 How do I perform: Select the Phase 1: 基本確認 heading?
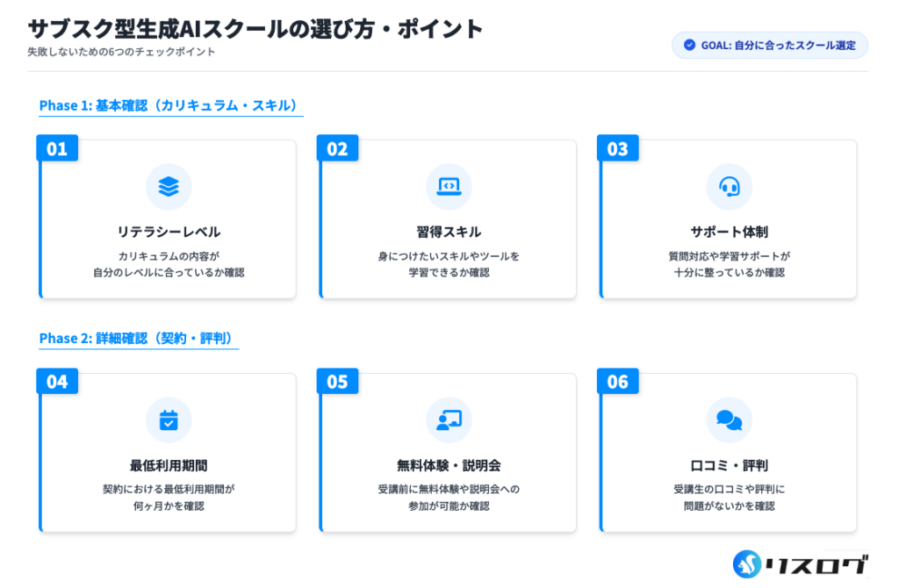pyautogui.click(x=169, y=105)
